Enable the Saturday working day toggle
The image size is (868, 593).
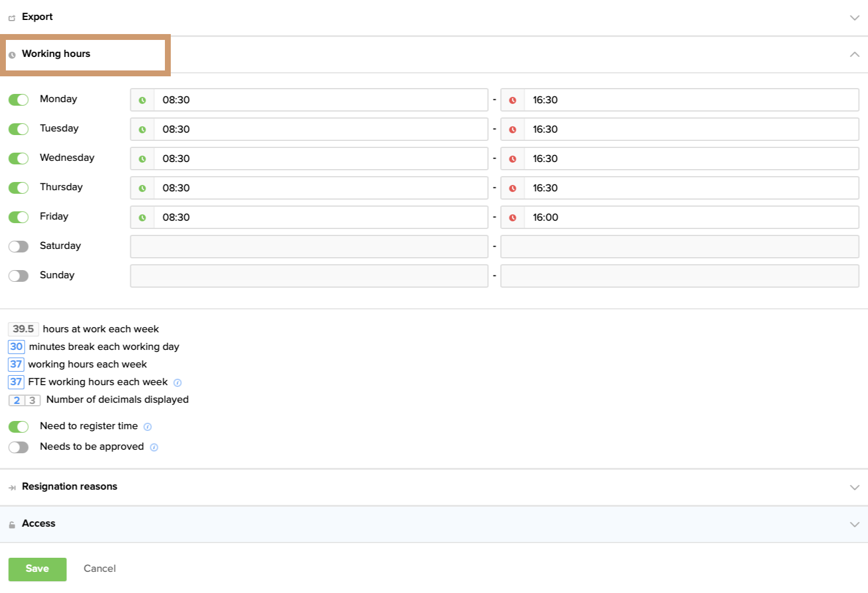[x=19, y=247]
